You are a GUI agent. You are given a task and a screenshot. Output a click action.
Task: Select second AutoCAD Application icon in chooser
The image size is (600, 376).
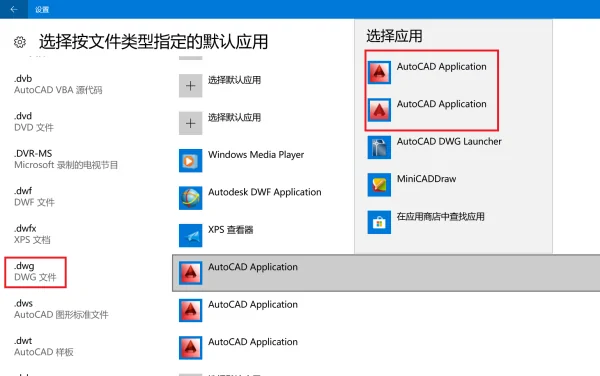[379, 110]
